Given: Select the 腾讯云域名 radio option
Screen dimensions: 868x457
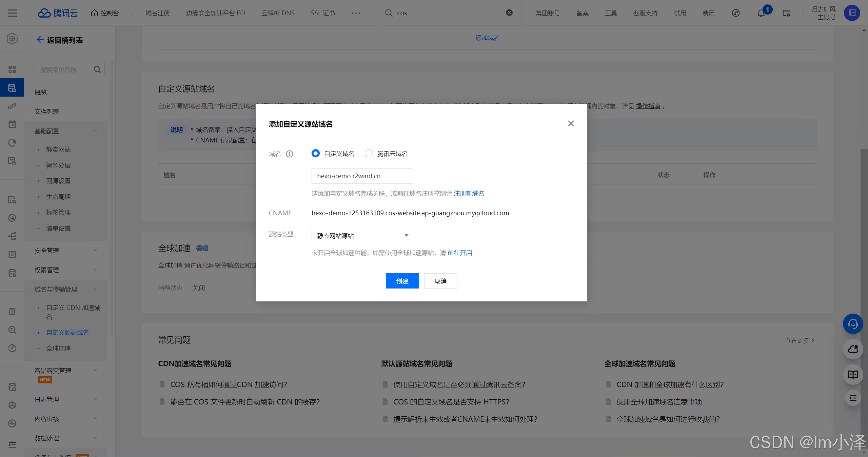Looking at the screenshot, I should click(x=369, y=154).
